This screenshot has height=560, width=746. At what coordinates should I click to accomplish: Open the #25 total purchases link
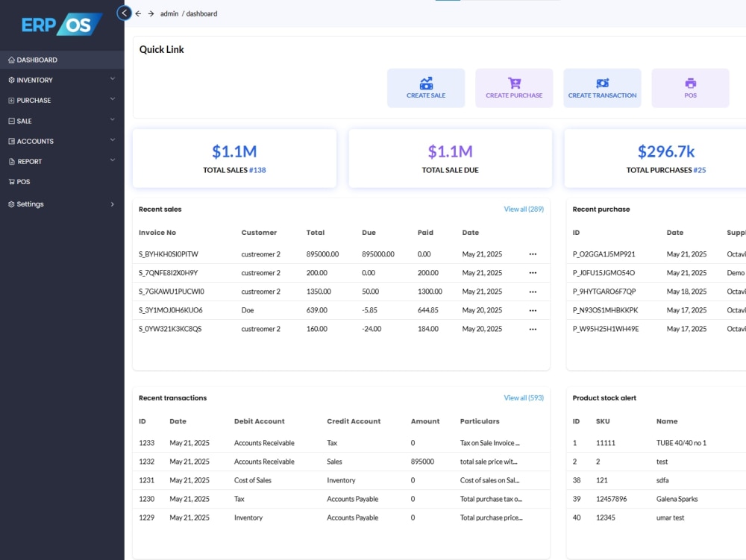coord(700,170)
